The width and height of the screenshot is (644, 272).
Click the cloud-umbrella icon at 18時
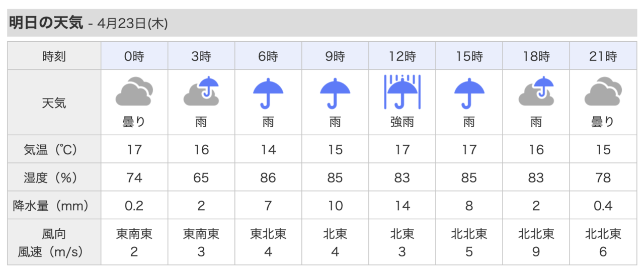point(536,92)
